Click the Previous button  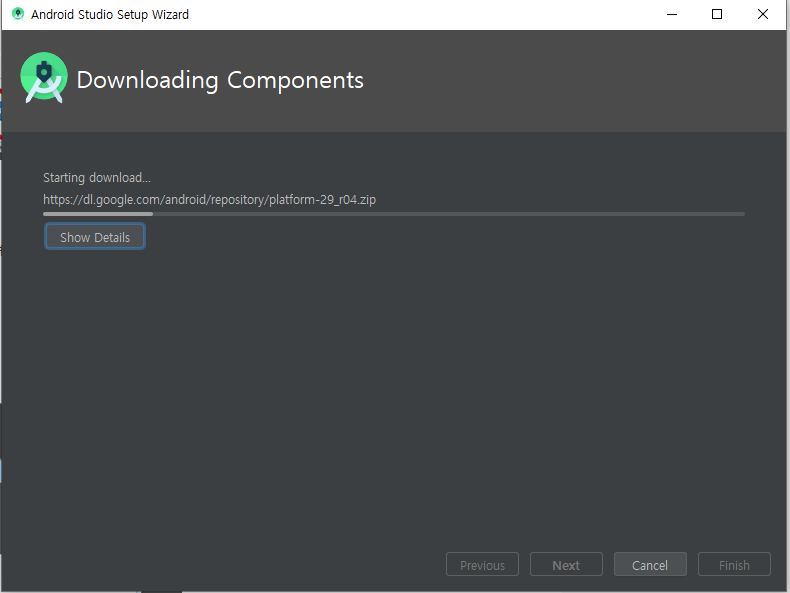482,565
